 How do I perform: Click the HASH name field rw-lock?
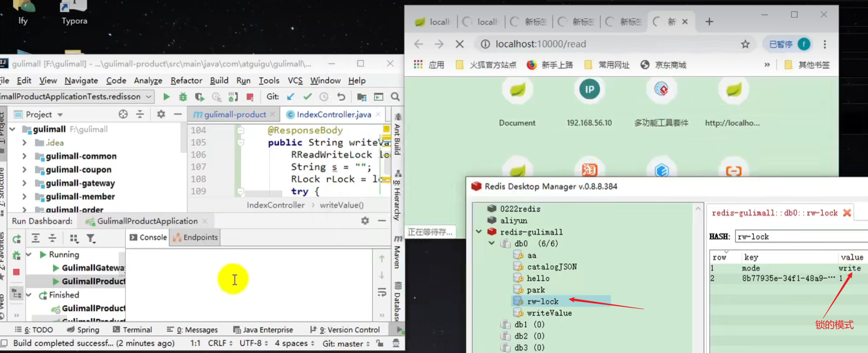point(801,236)
